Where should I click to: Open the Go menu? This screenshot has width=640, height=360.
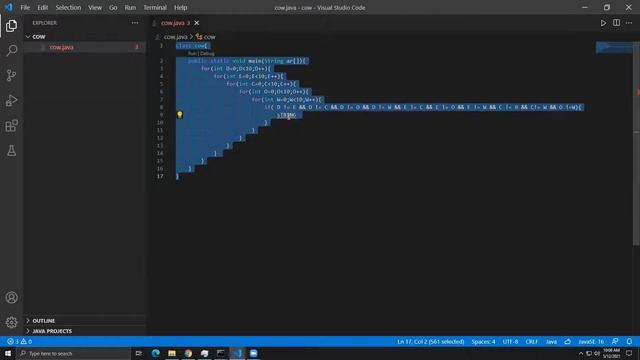[x=113, y=7]
